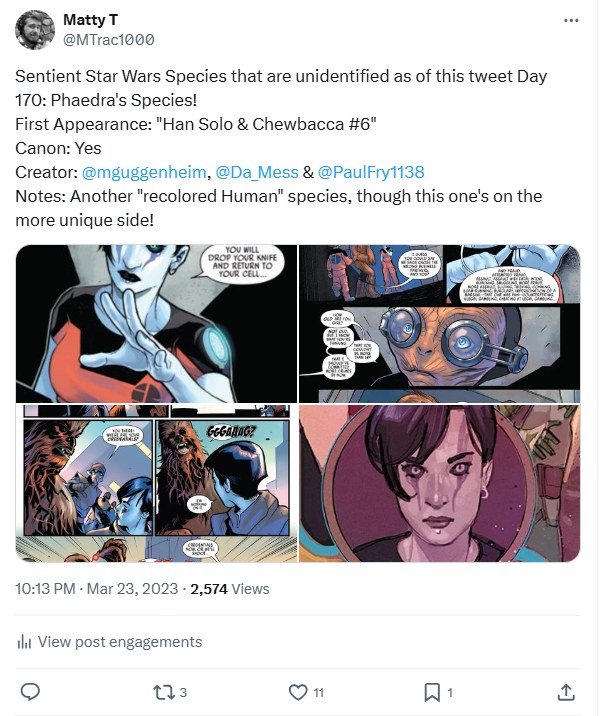Like the tweet with the heart icon
Viewport: 601px width, 716px height.
coord(298,691)
